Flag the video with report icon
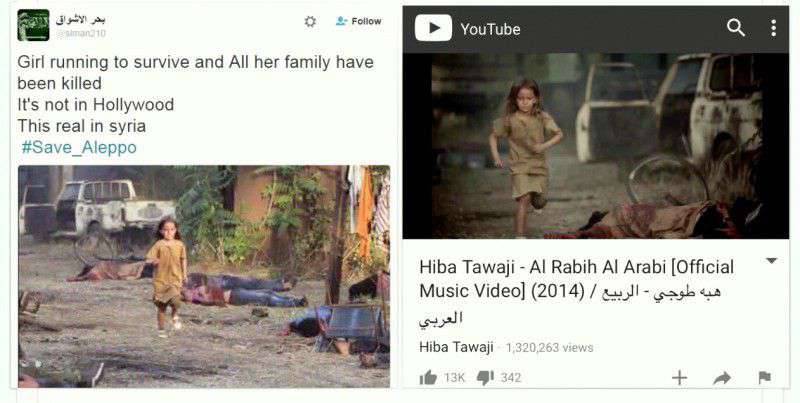The image size is (800, 403). coord(764,377)
